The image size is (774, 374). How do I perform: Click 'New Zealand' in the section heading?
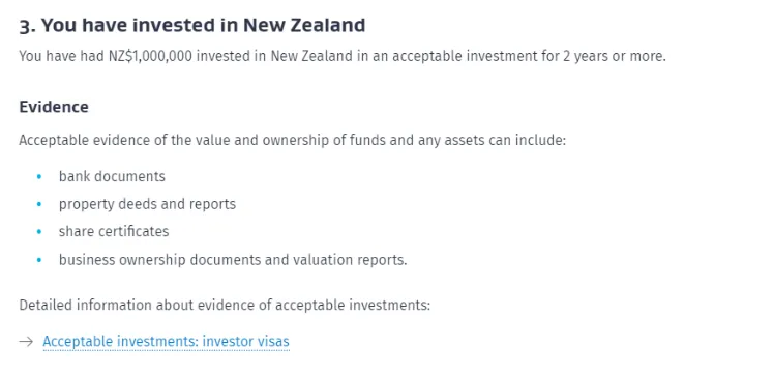tap(304, 25)
